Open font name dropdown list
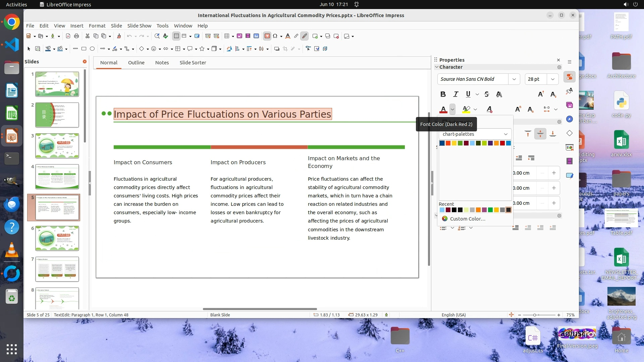 tap(514, 79)
